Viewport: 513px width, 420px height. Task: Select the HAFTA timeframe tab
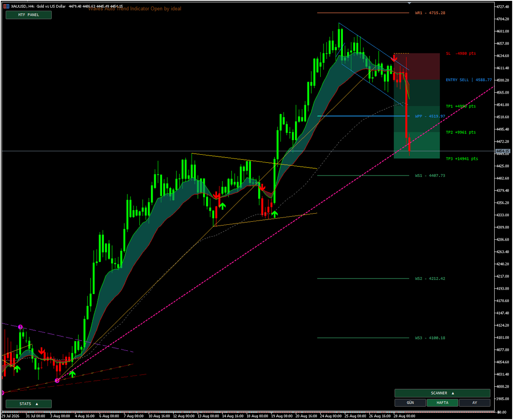coord(442,403)
